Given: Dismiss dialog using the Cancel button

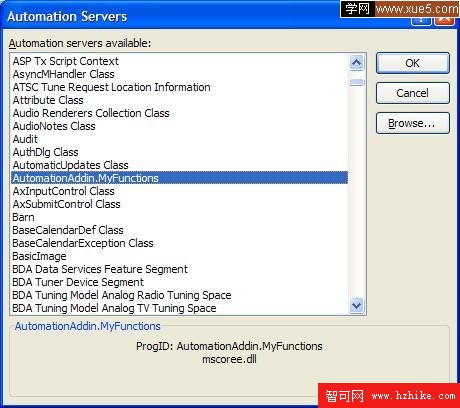Looking at the screenshot, I should click(413, 93).
